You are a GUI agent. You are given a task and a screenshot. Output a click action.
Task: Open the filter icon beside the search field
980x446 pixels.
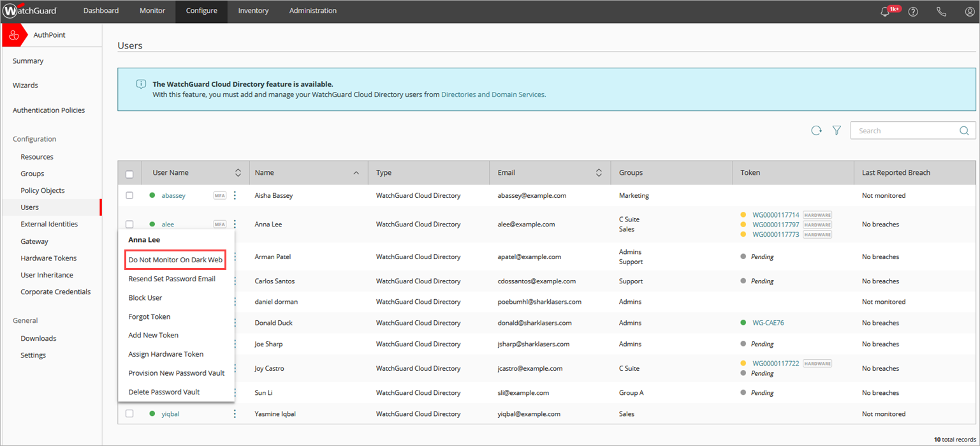(837, 130)
